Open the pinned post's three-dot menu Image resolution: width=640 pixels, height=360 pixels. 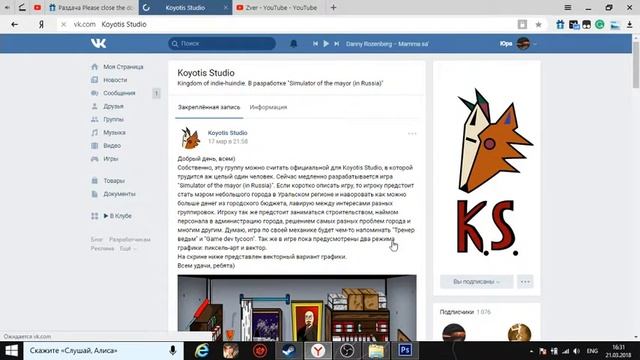coord(412,133)
